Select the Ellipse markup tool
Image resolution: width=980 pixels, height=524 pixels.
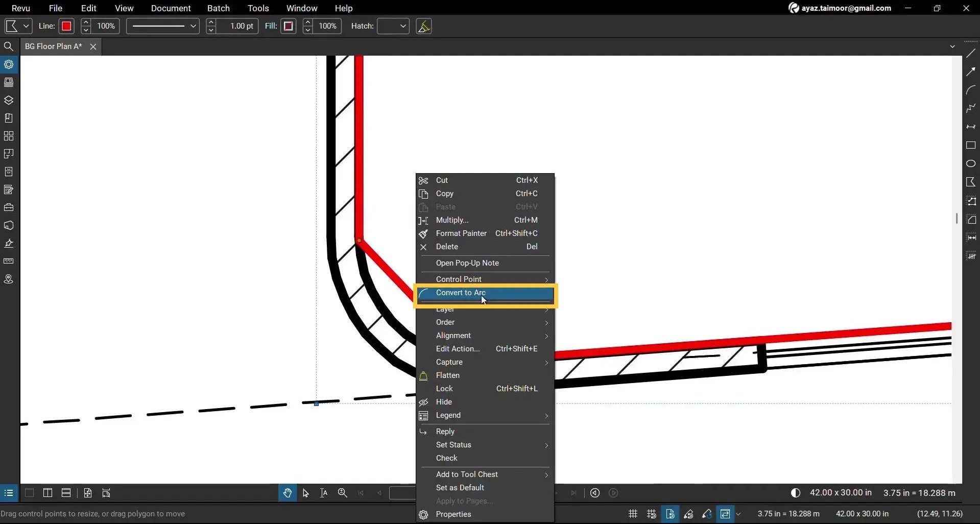point(972,163)
